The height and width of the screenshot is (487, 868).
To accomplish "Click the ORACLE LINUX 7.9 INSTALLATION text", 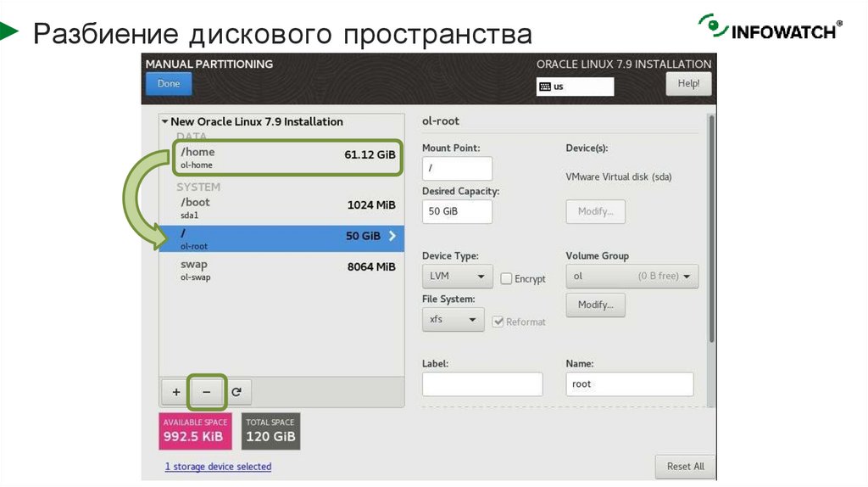I will click(624, 64).
